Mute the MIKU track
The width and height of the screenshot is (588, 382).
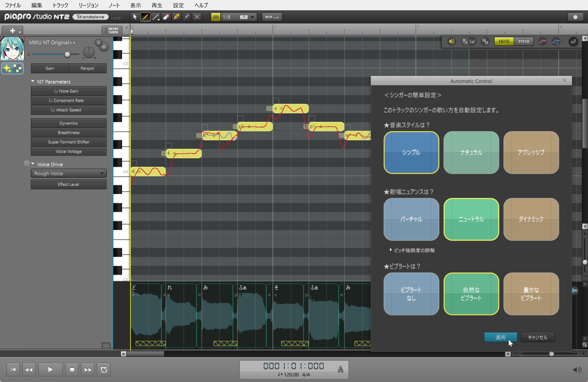[104, 47]
